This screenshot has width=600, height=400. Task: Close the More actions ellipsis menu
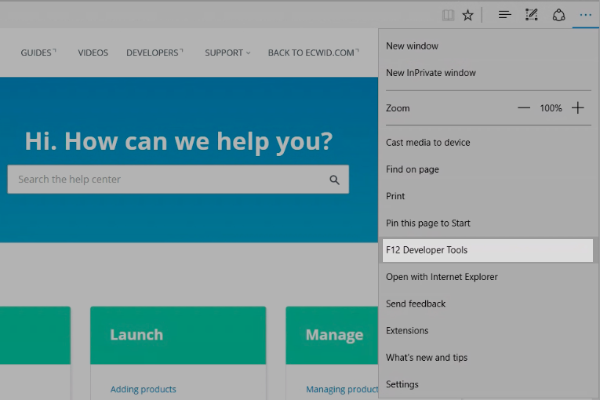tap(585, 15)
